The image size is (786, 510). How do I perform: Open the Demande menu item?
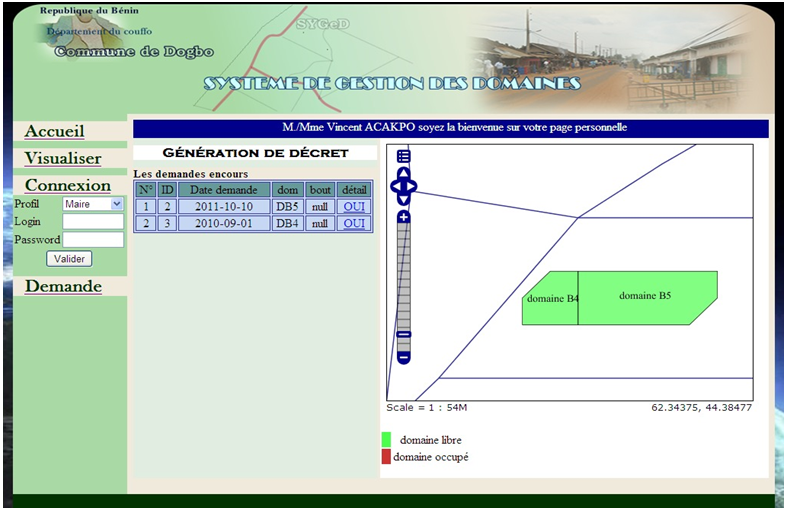[x=63, y=286]
